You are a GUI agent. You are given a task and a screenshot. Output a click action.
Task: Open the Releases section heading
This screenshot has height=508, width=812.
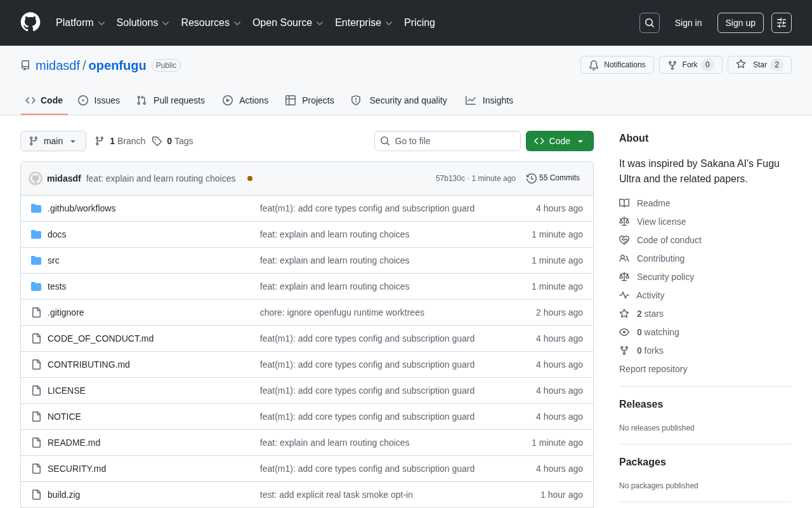pyautogui.click(x=641, y=404)
